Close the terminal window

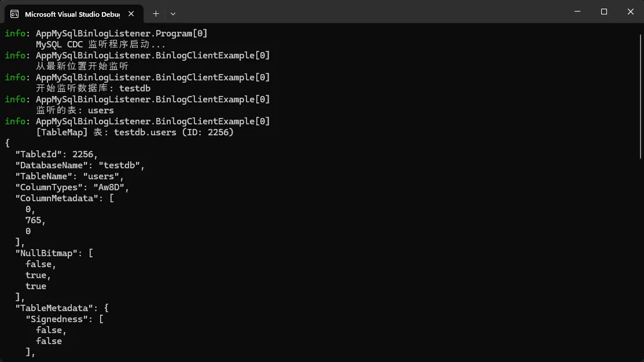pyautogui.click(x=631, y=12)
